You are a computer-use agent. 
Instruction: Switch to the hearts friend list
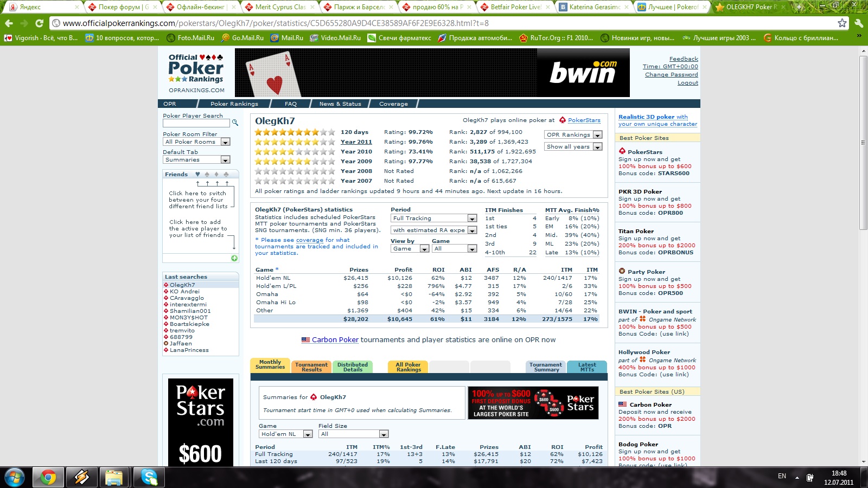point(197,175)
